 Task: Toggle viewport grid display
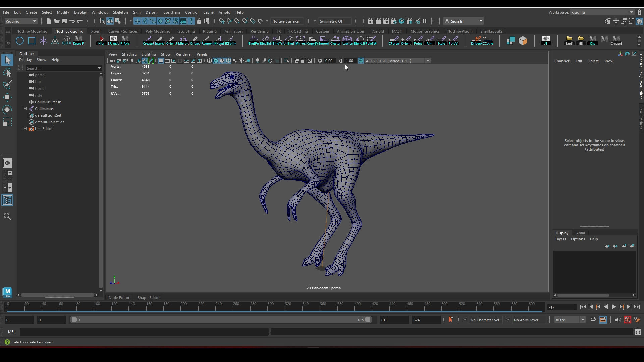point(161,61)
